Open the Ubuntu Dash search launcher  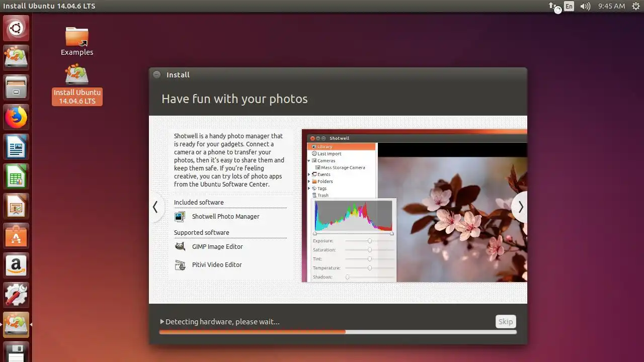click(x=16, y=28)
